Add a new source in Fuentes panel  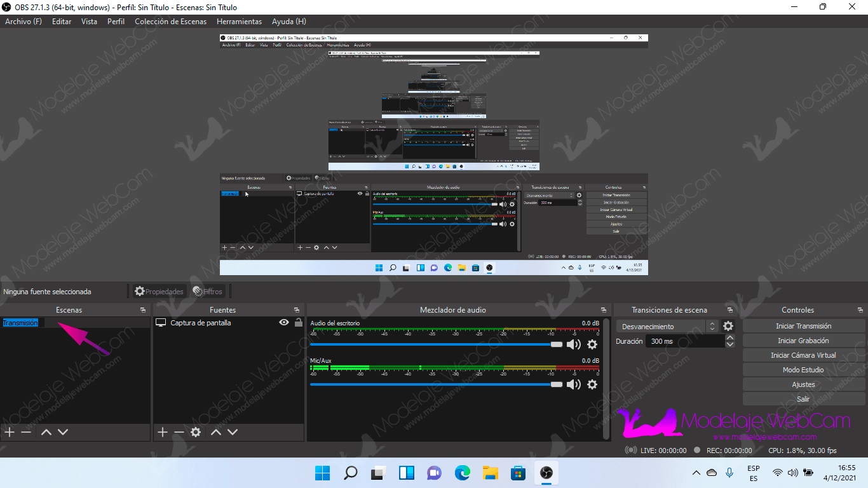163,432
